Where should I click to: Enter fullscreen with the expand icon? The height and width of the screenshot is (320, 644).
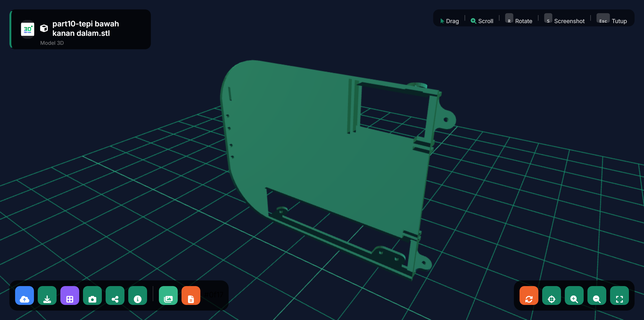tap(619, 295)
